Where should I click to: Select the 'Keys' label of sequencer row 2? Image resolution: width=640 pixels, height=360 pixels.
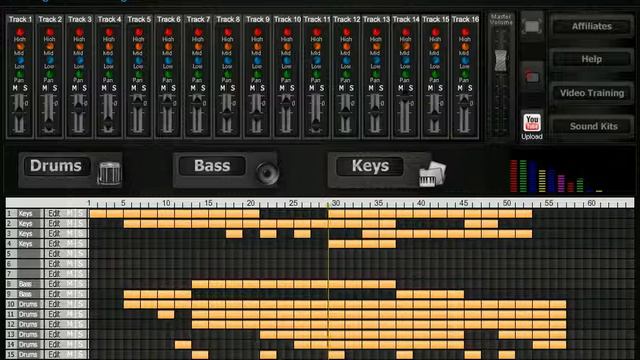click(x=25, y=223)
